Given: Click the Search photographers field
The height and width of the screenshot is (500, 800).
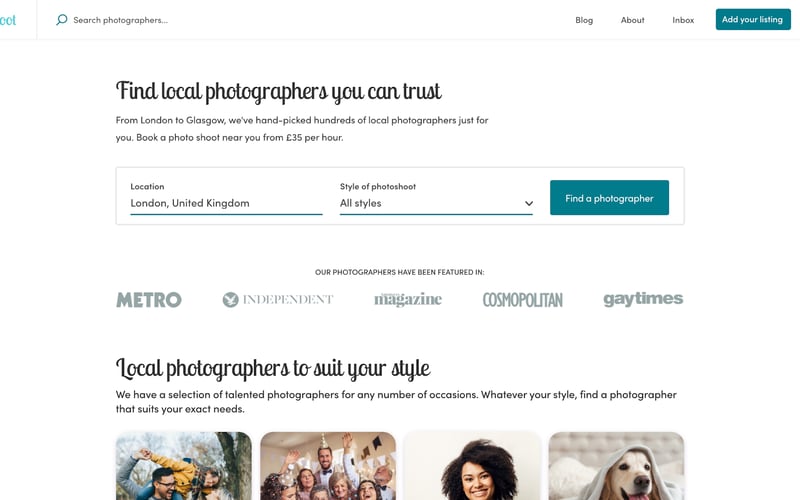Looking at the screenshot, I should pos(120,20).
